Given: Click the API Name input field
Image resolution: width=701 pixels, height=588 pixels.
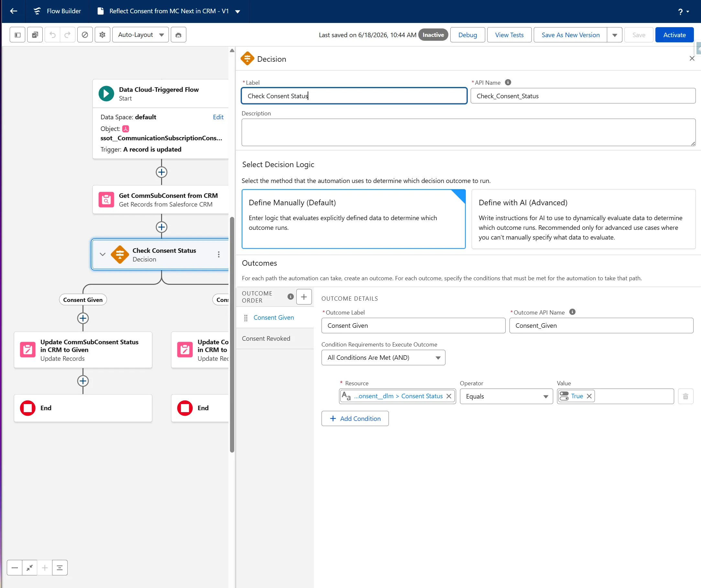Looking at the screenshot, I should point(583,96).
